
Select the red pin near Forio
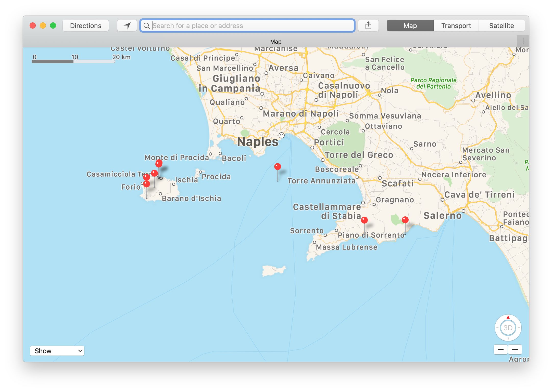[146, 184]
